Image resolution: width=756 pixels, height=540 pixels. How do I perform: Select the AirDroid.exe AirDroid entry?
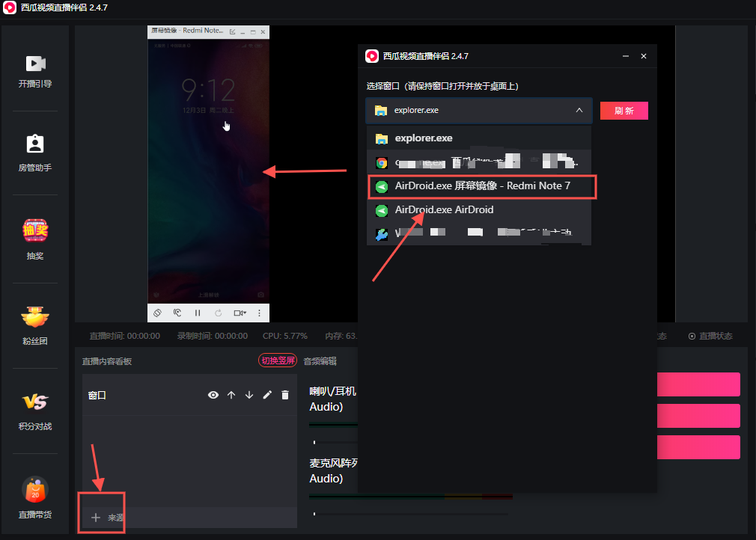tap(479, 210)
